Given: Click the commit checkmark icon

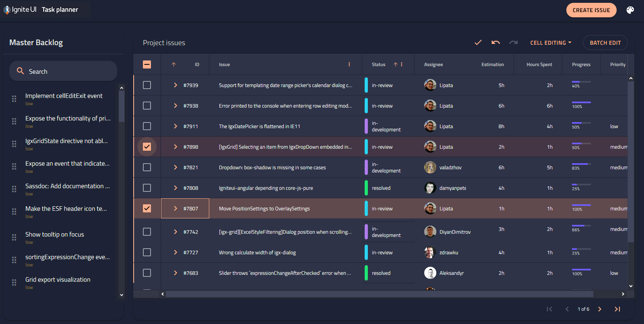Looking at the screenshot, I should point(478,42).
